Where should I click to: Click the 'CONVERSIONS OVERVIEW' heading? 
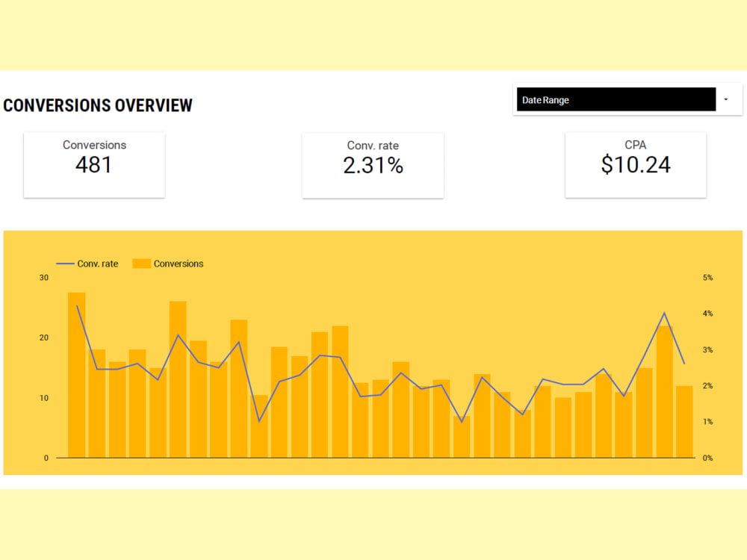coord(98,105)
